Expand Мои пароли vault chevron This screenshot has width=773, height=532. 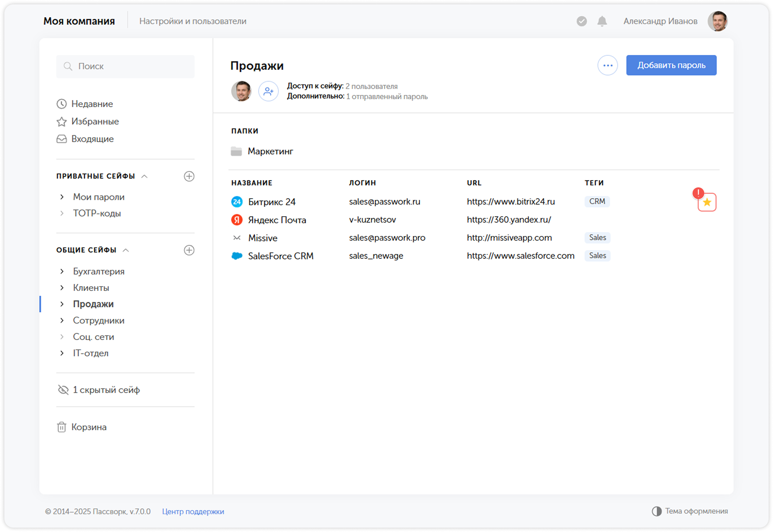(62, 197)
